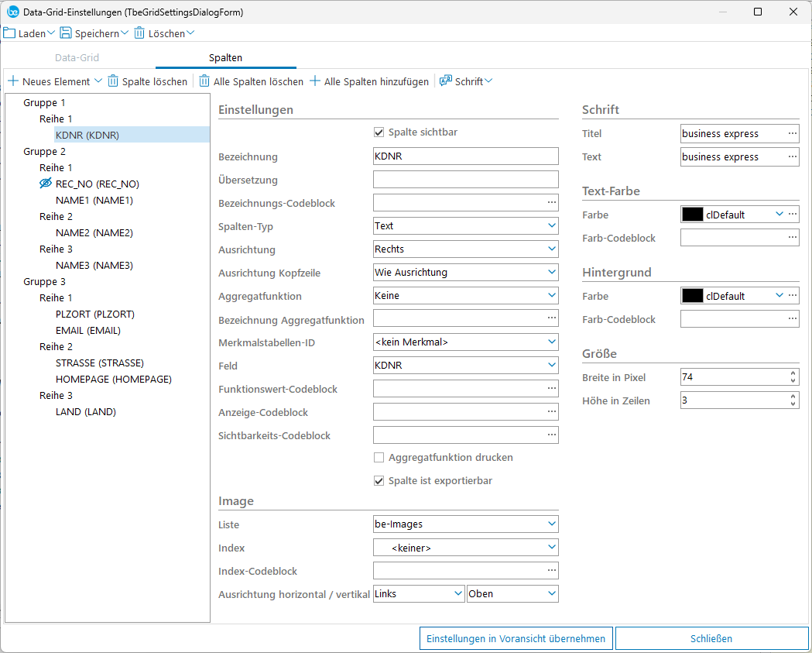Viewport: 812px width, 653px height.
Task: Click the Löschen trash icon in top toolbar
Action: (x=139, y=33)
